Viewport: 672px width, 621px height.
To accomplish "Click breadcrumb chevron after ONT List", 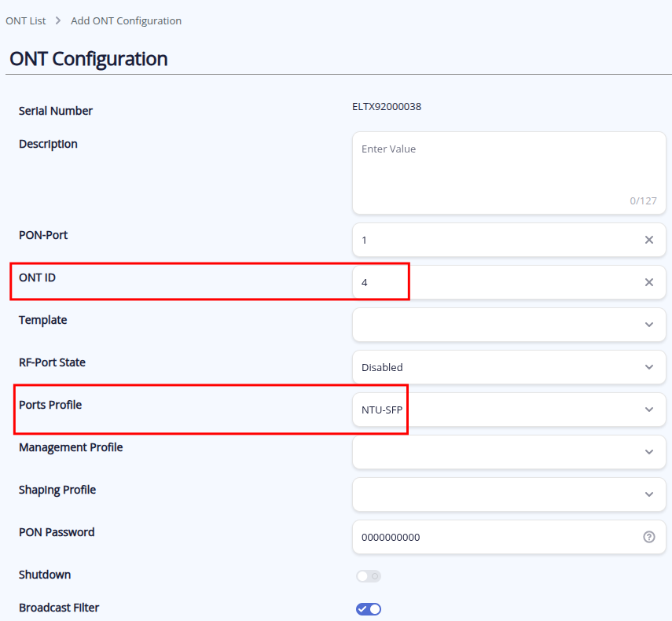I will click(58, 20).
